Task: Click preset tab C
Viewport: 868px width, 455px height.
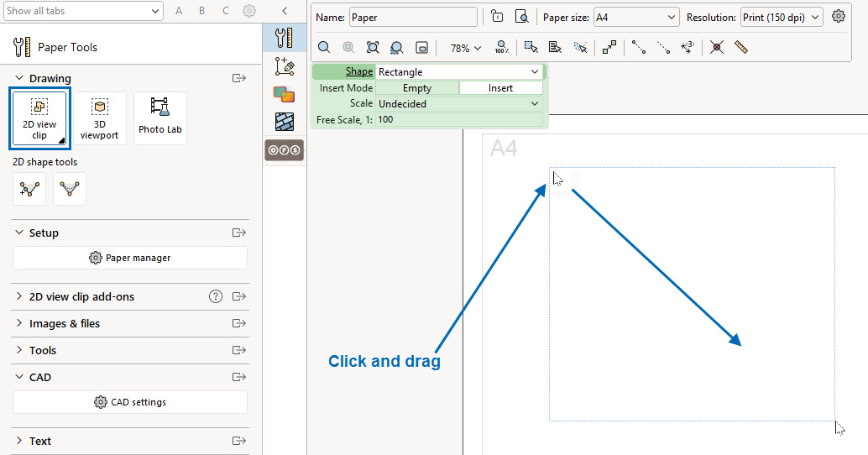Action: (x=226, y=11)
